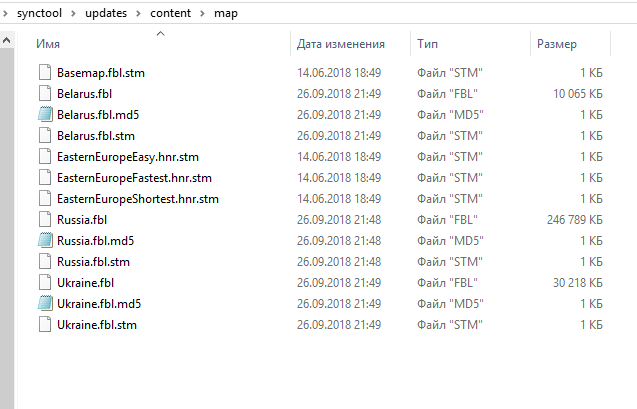
Task: Click the left pane vertical scrollbar track
Action: (x=7, y=227)
